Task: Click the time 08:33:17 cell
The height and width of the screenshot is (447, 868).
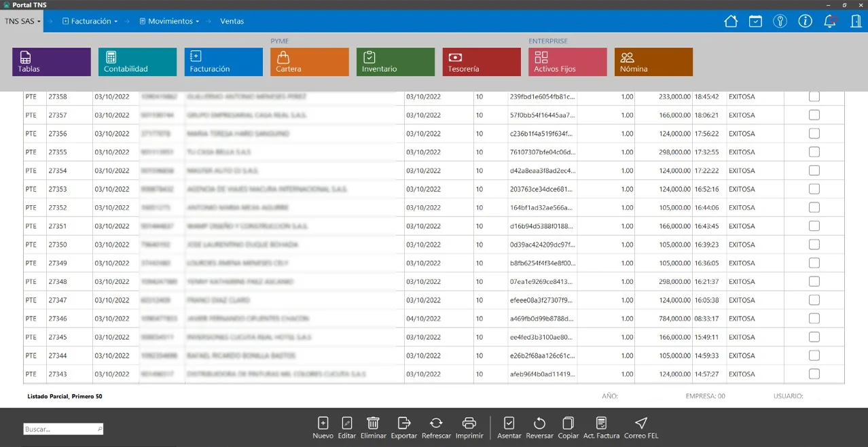Action: click(x=709, y=319)
